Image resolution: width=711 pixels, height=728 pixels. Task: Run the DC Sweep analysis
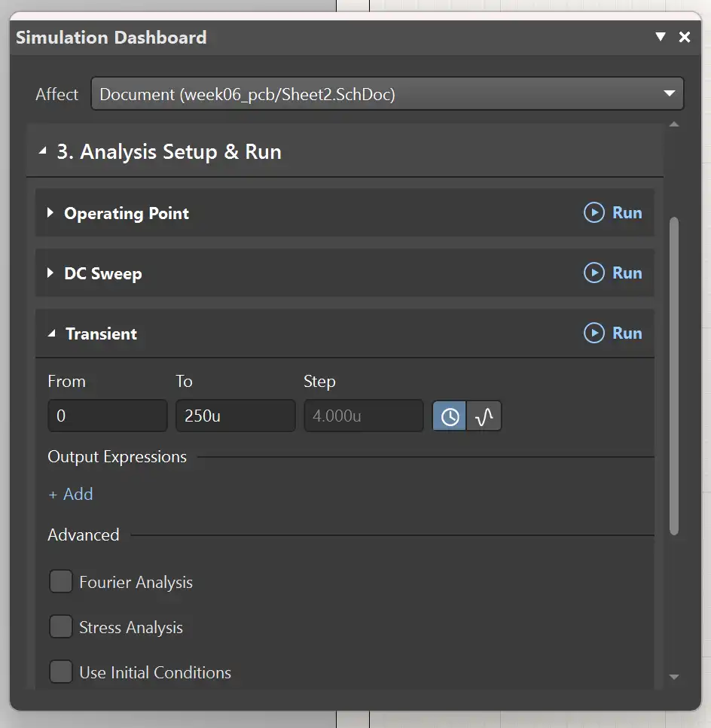[613, 273]
